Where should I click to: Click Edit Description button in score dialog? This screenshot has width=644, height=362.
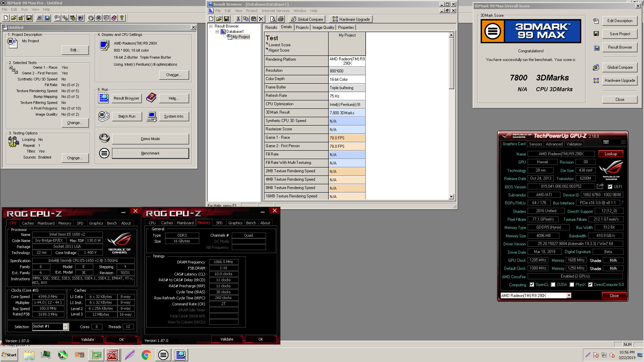click(620, 21)
